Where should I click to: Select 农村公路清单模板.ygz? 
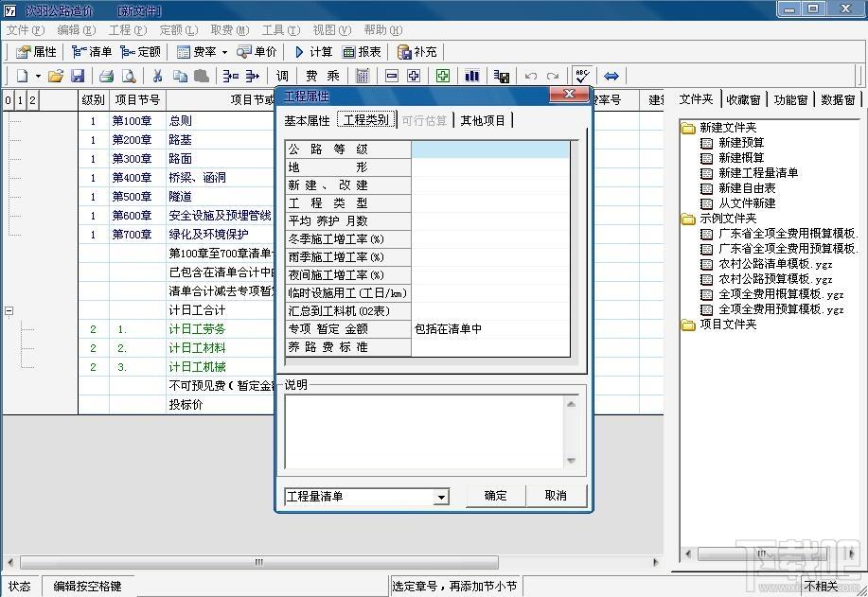tap(775, 264)
